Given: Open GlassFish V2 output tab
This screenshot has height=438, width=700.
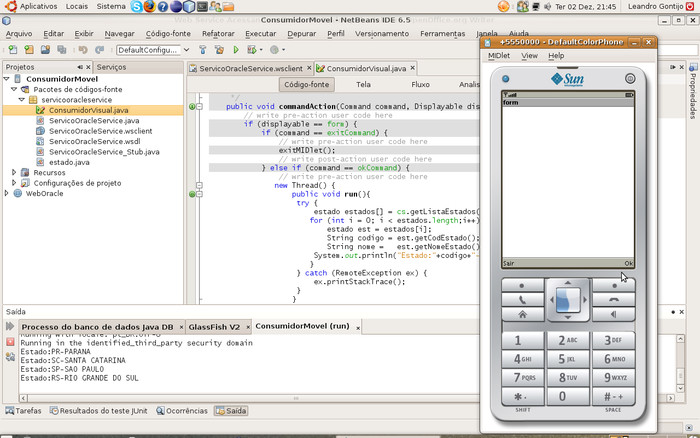Looking at the screenshot, I should (214, 327).
